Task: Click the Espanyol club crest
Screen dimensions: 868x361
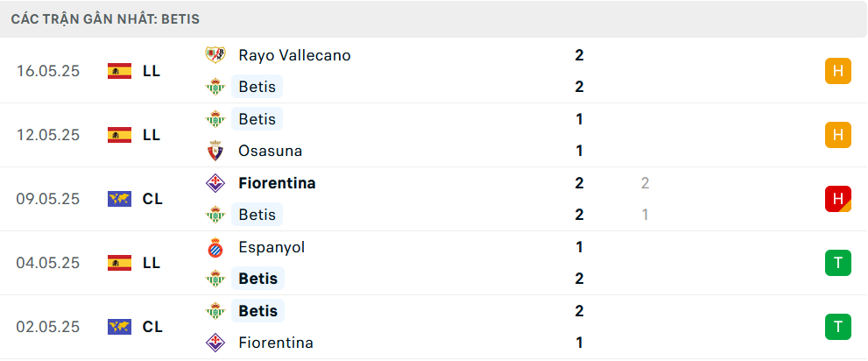Action: (215, 247)
